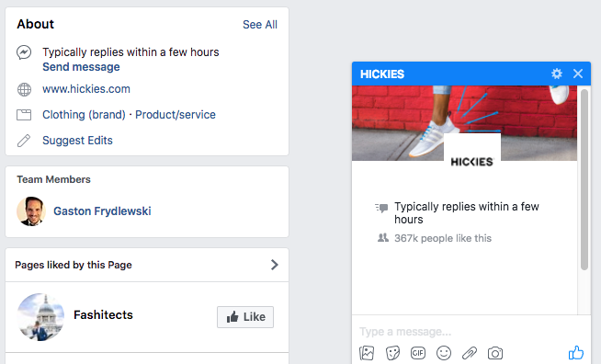Image resolution: width=601 pixels, height=364 pixels.
Task: Click the pencil icon beside Suggest Edits
Action: click(24, 141)
